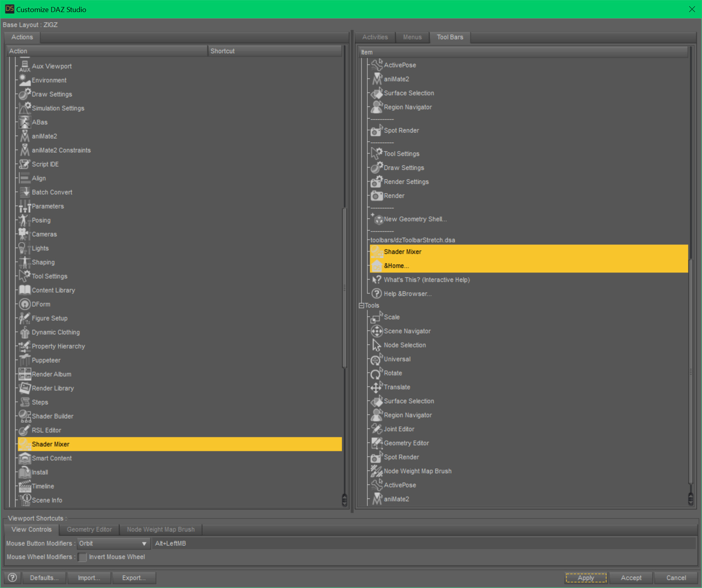Click the Scene Navigator tool icon
This screenshot has width=702, height=588.
(x=377, y=331)
